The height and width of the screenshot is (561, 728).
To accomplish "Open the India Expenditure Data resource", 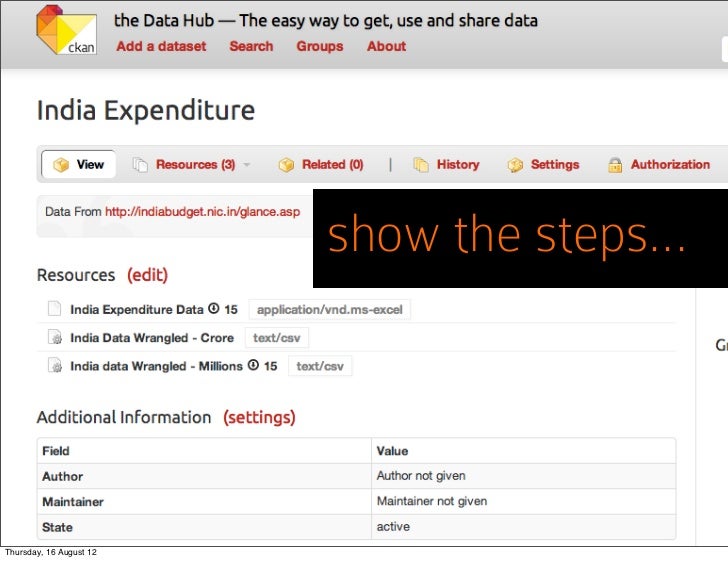I will pyautogui.click(x=137, y=309).
